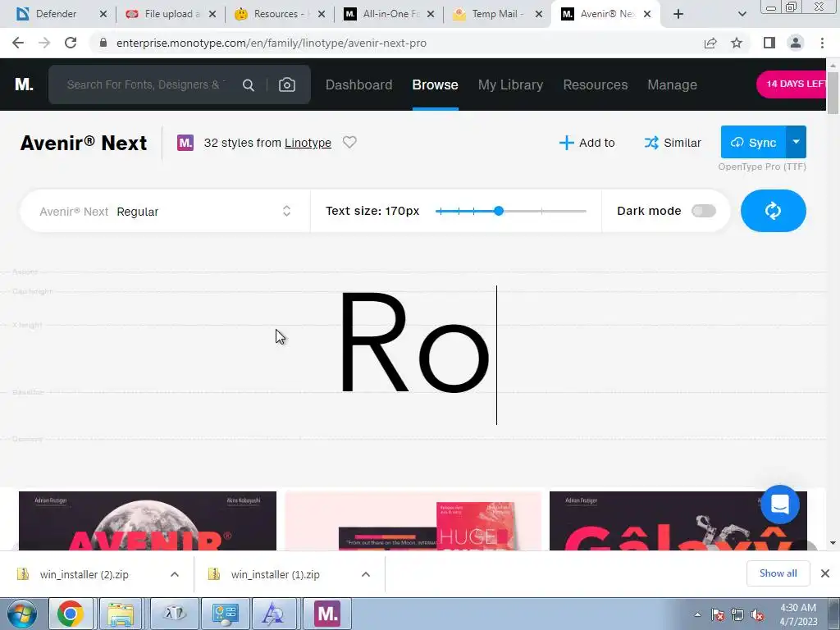Reset preview with circular arrows button

(773, 211)
